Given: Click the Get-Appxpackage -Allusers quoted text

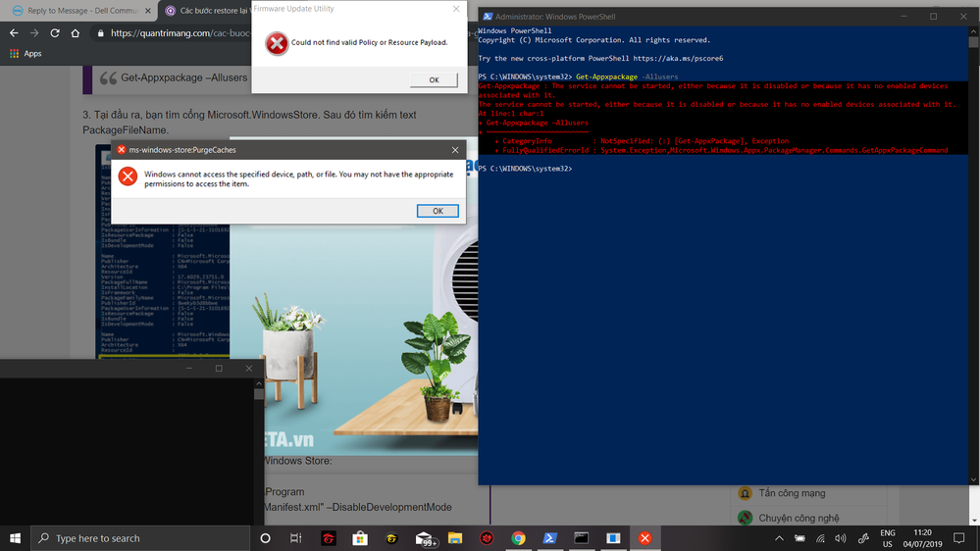Looking at the screenshot, I should [x=183, y=77].
